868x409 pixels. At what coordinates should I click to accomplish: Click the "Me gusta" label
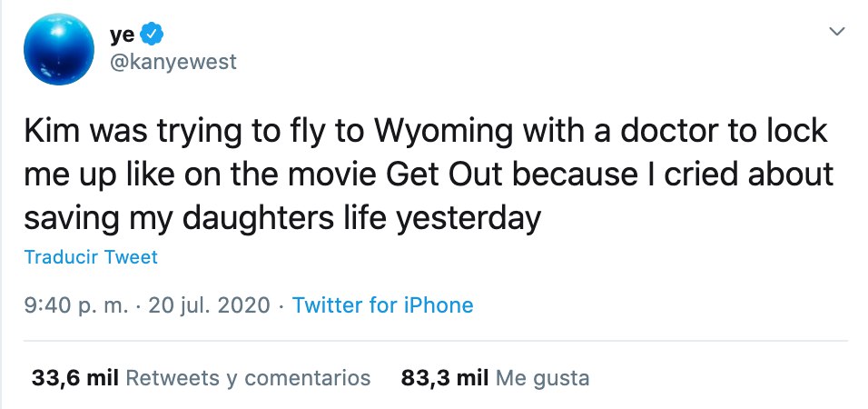click(543, 378)
